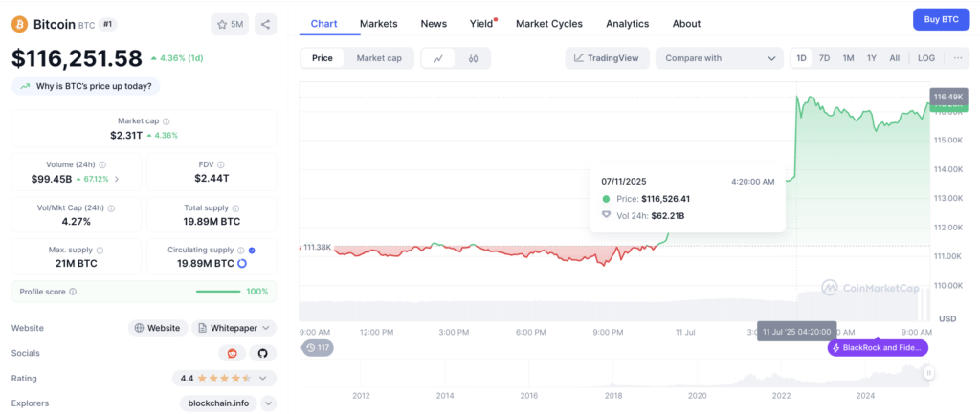Open the Chart tab
This screenshot has height=414, width=980.
[323, 24]
